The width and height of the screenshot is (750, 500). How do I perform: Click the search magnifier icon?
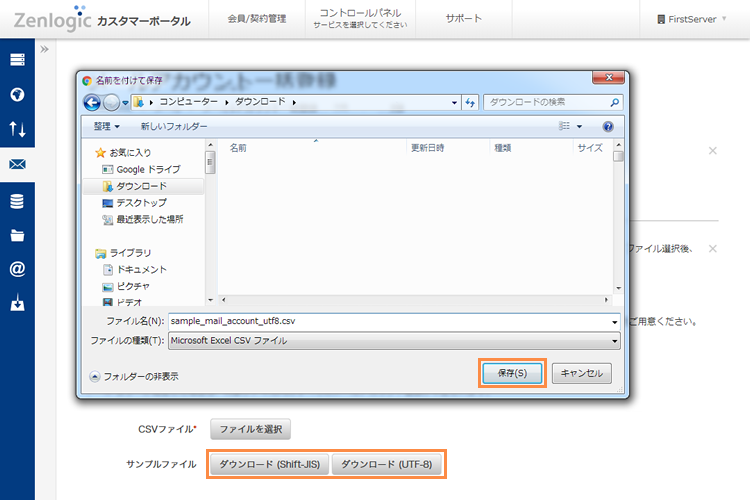[615, 102]
